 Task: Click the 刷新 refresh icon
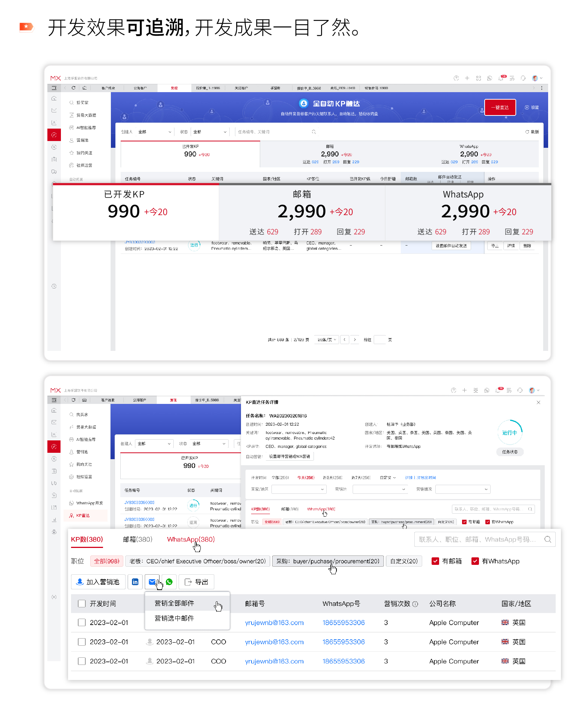527,132
